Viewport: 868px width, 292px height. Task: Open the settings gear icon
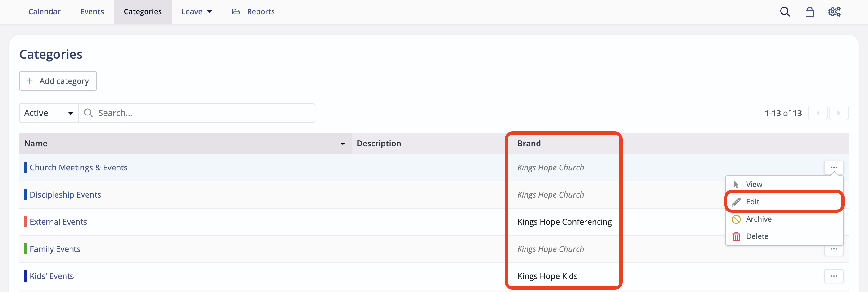(835, 11)
